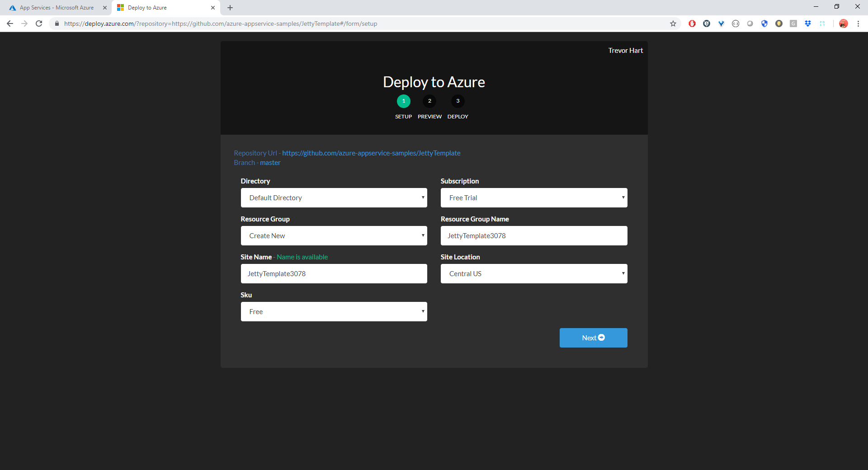
Task: Bookmark this page with the star icon
Action: click(x=673, y=23)
